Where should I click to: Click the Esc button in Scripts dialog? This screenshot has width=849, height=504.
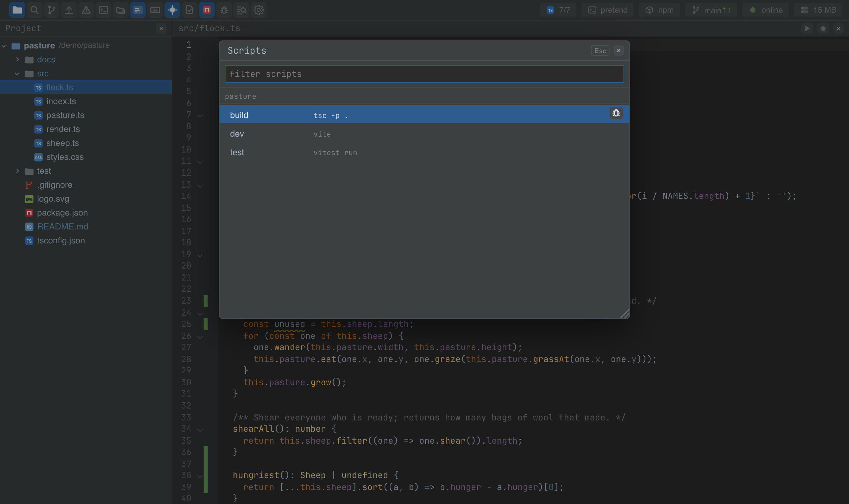click(600, 51)
